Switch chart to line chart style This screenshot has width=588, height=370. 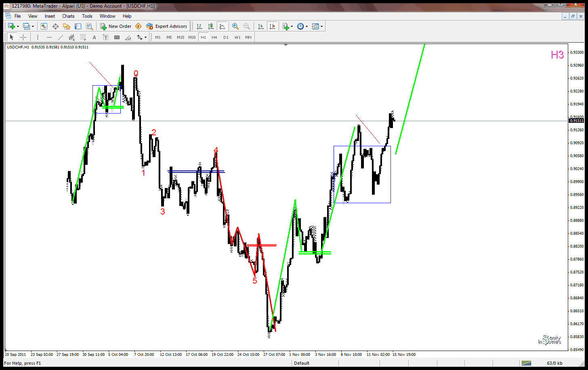coord(222,26)
